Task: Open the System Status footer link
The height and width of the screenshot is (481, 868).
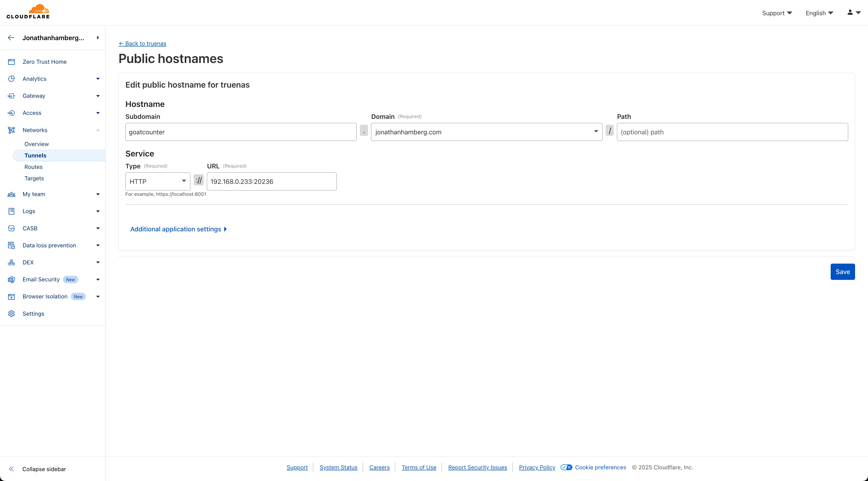Action: click(338, 467)
